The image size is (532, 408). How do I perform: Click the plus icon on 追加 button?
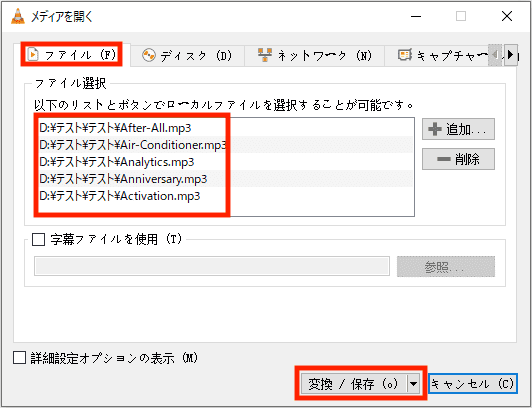435,129
